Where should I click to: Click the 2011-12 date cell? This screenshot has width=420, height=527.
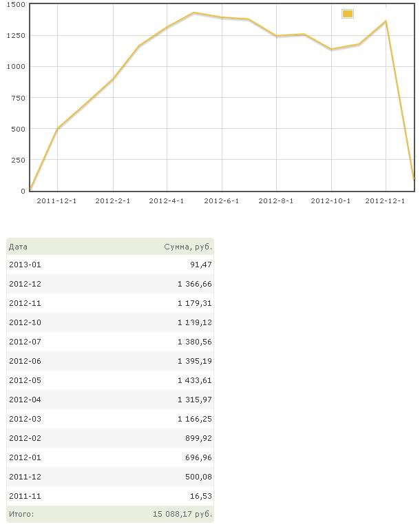(25, 477)
